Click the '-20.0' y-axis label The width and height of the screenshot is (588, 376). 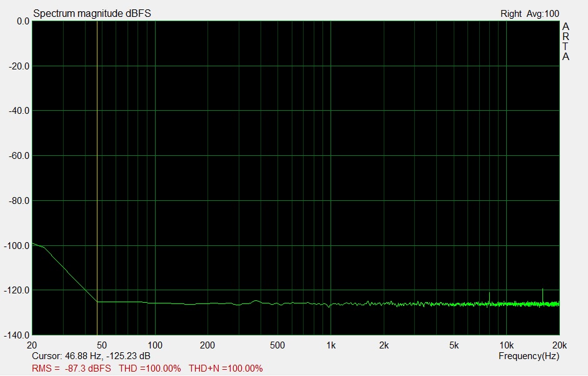[x=19, y=66]
